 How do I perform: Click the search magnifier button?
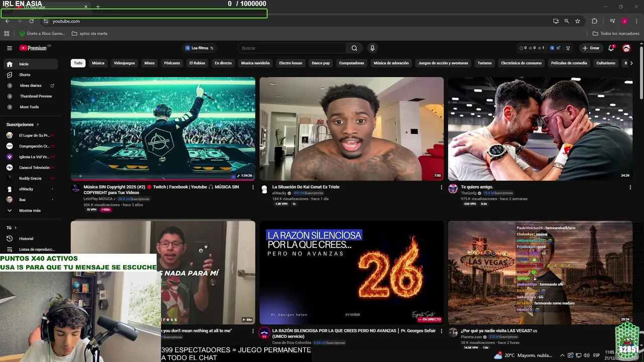354,48
